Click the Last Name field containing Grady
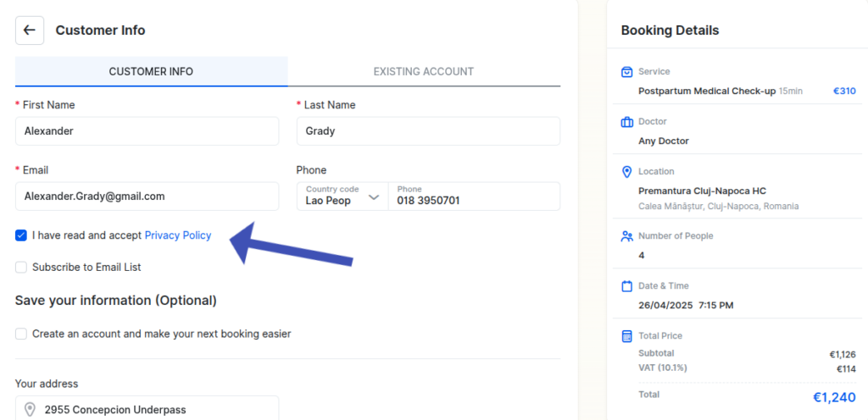Image resolution: width=868 pixels, height=420 pixels. (x=428, y=131)
